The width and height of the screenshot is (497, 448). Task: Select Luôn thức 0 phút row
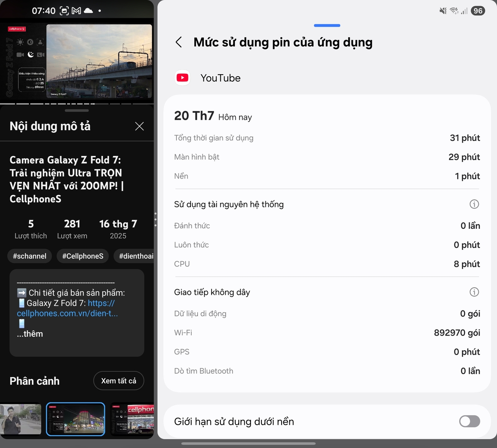[327, 245]
